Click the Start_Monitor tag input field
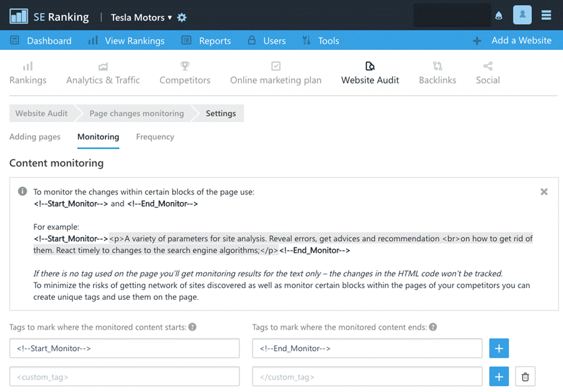563x392 pixels. point(125,348)
